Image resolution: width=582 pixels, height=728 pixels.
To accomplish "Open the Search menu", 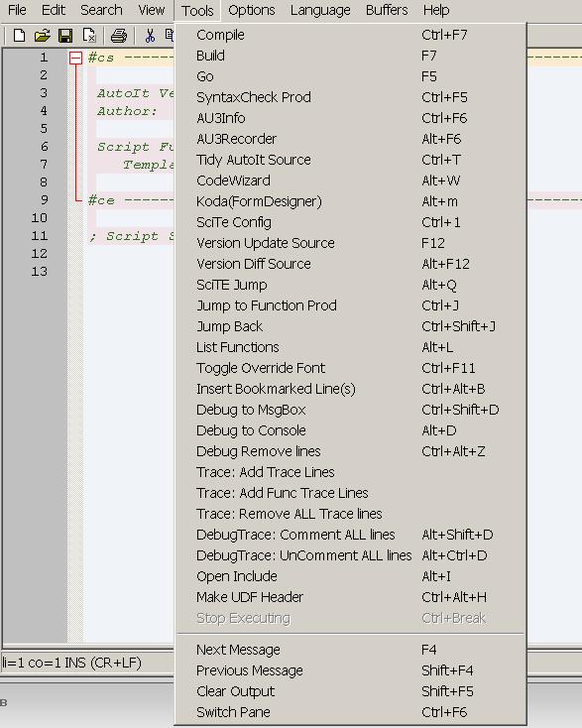I will click(101, 10).
